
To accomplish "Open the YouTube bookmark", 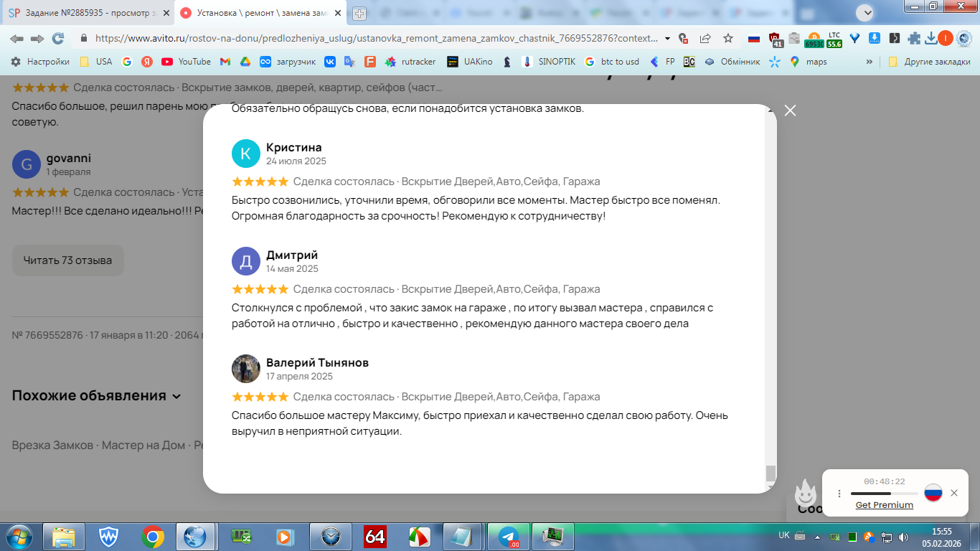I will click(186, 62).
